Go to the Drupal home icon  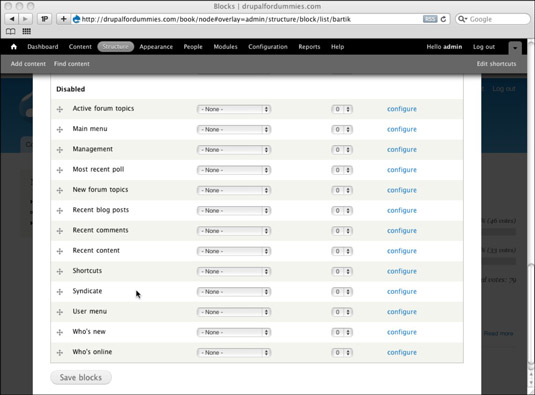click(x=14, y=47)
